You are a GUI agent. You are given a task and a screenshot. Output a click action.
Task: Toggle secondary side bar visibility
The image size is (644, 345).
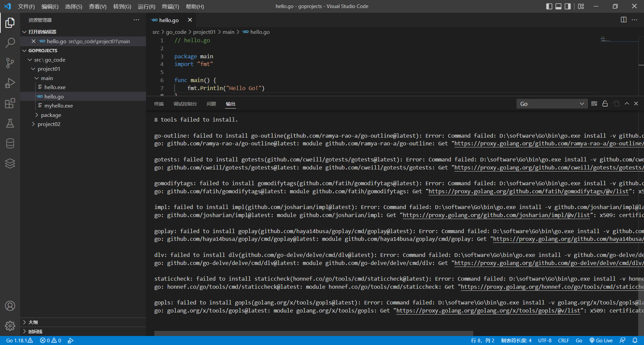(568, 6)
